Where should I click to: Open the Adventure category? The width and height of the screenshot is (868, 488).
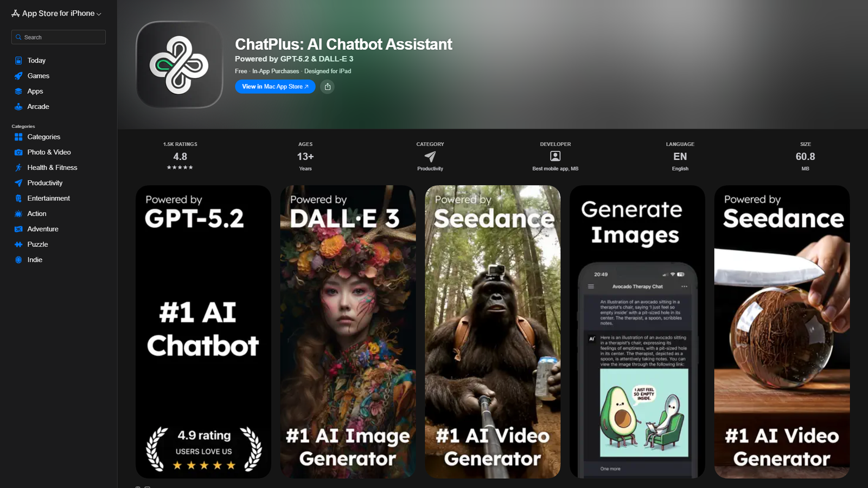43,229
